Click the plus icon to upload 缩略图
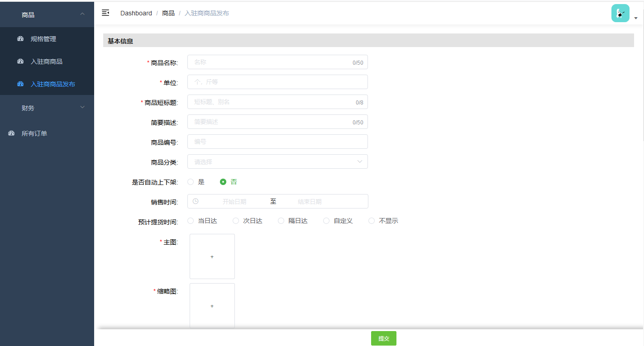 click(x=212, y=306)
